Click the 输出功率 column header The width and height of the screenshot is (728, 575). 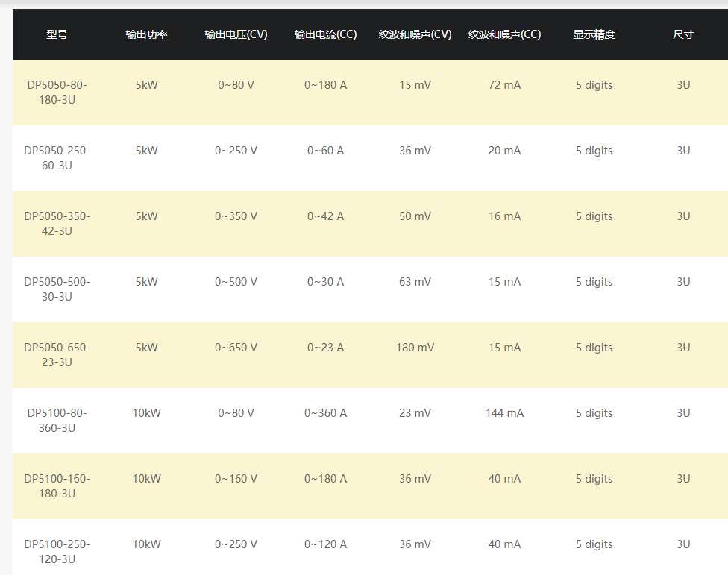(x=147, y=34)
